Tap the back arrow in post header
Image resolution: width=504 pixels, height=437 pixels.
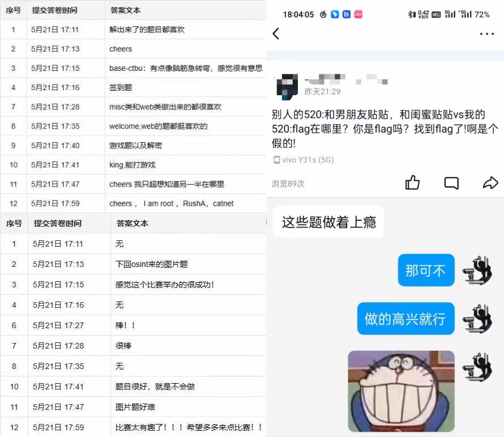coord(276,34)
